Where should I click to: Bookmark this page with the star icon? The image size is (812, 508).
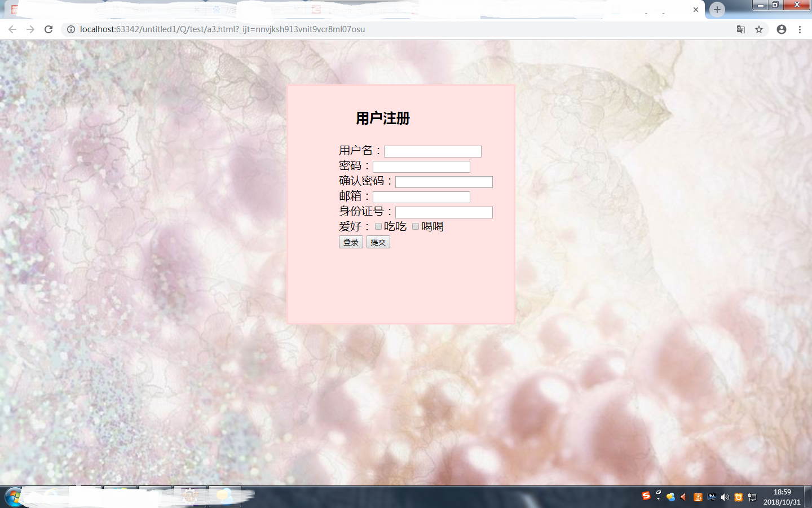click(759, 29)
